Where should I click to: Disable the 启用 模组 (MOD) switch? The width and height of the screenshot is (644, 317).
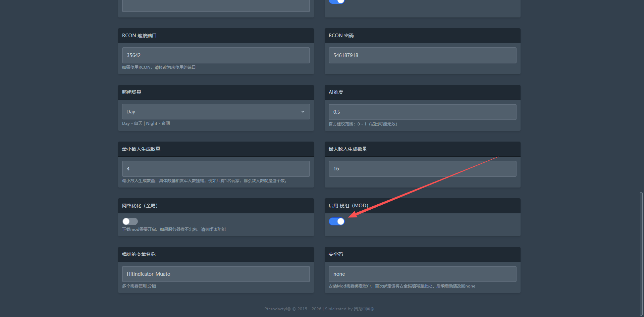coord(336,221)
